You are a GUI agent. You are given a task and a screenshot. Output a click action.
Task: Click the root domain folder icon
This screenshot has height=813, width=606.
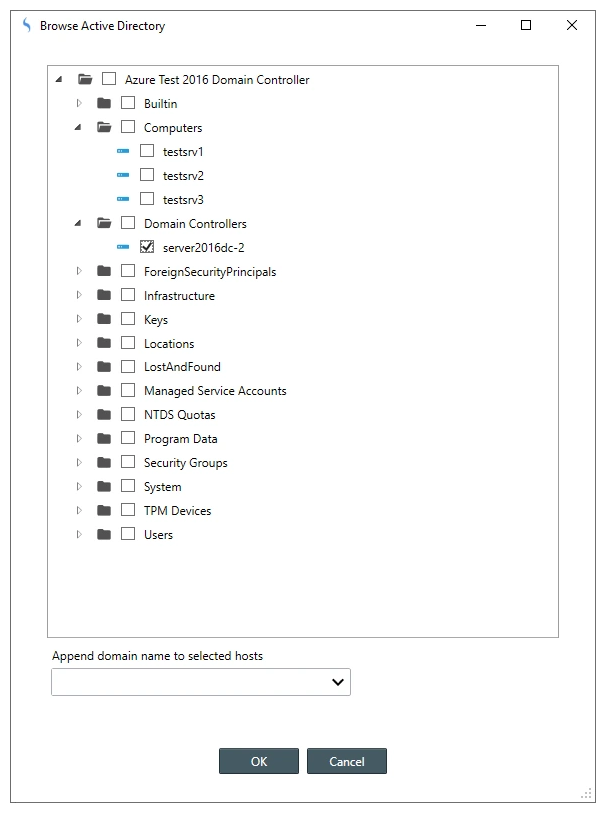click(85, 80)
